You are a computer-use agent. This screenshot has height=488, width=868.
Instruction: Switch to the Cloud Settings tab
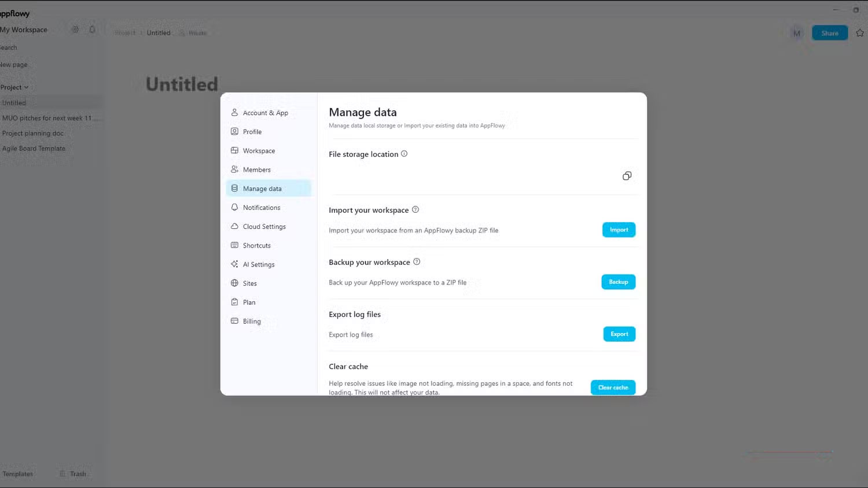click(x=264, y=227)
